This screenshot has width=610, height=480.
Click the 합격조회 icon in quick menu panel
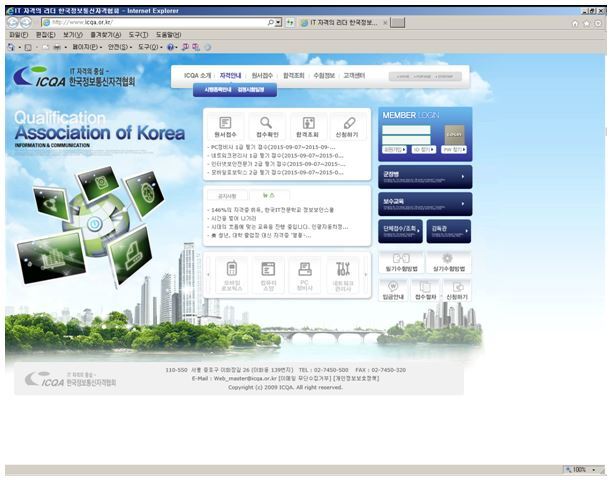pos(309,123)
